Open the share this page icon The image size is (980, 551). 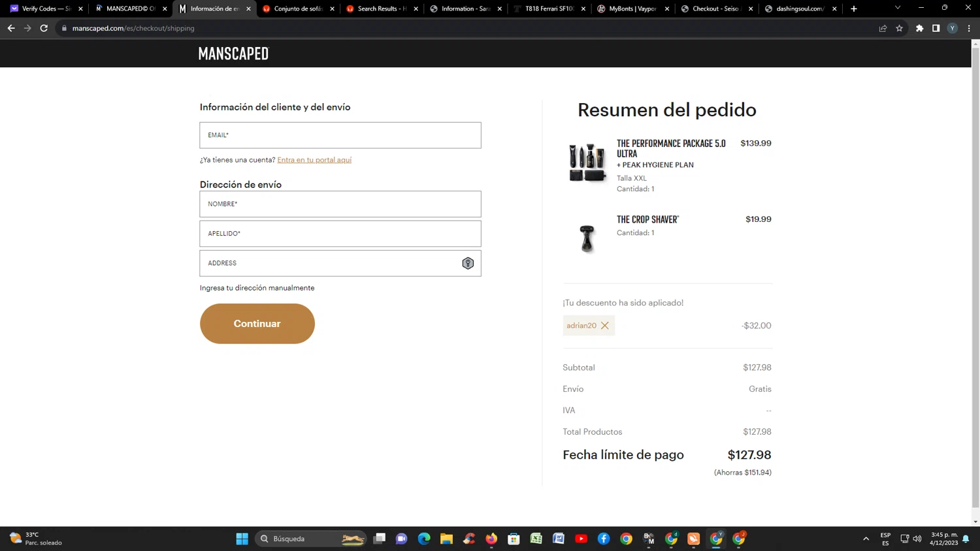(x=883, y=28)
